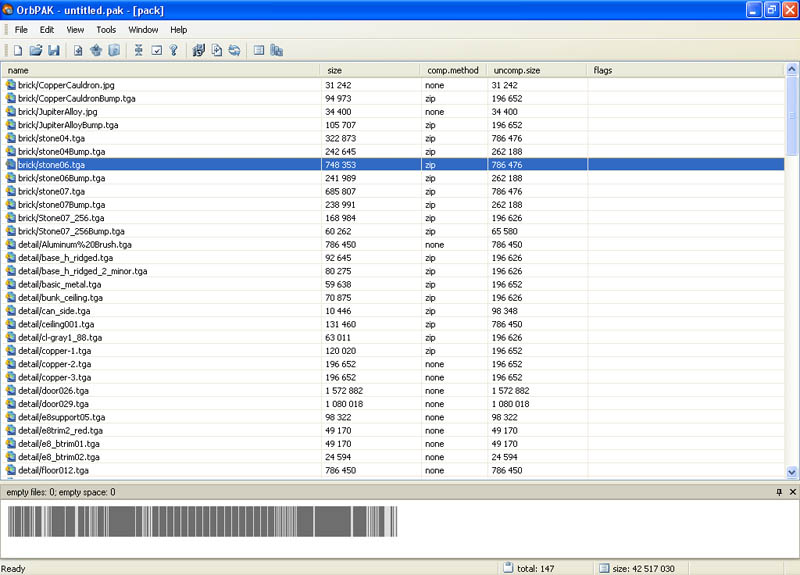Image resolution: width=800 pixels, height=575 pixels.
Task: Click the file list scrollbar down arrow
Action: (793, 471)
